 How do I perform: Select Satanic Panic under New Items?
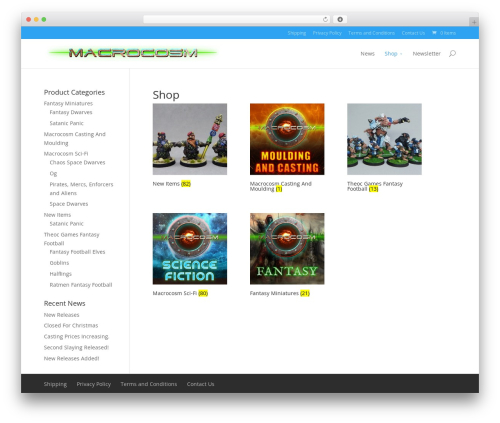(66, 224)
